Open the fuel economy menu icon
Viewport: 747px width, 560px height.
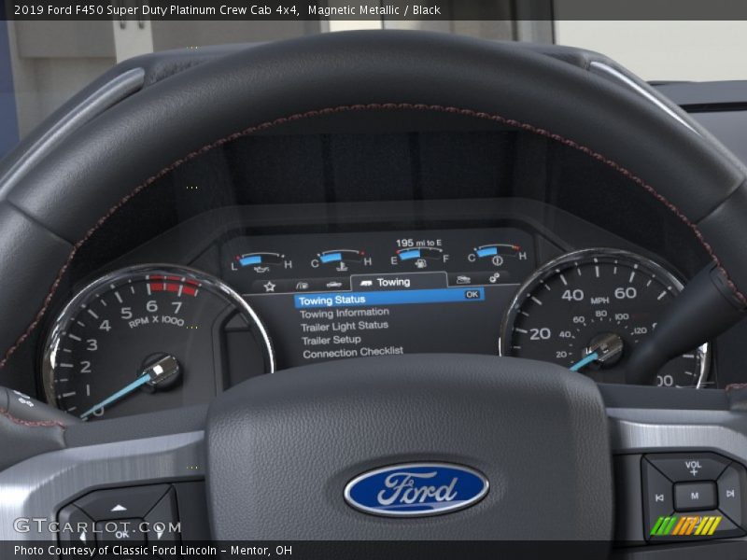point(302,285)
